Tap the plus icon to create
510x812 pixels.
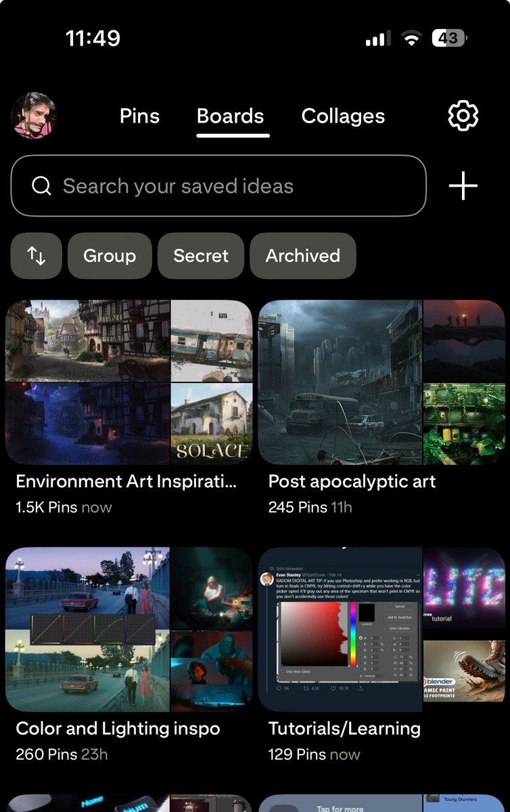[463, 186]
